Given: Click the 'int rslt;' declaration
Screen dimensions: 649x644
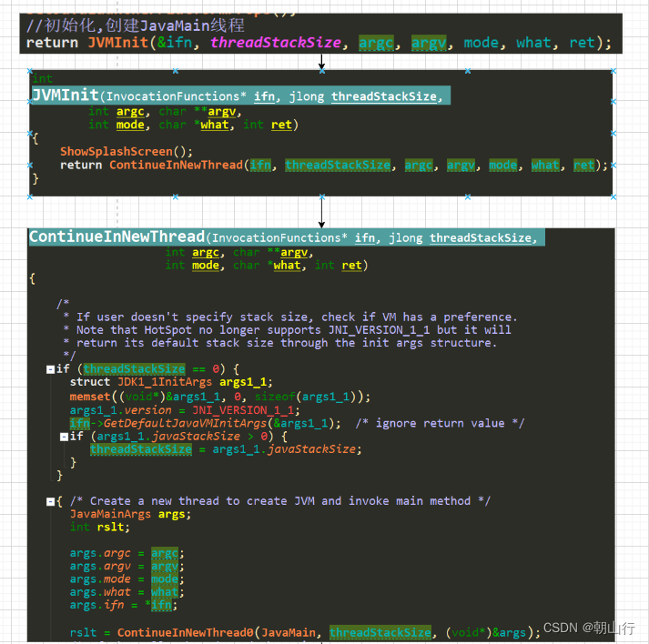Looking at the screenshot, I should (x=100, y=528).
